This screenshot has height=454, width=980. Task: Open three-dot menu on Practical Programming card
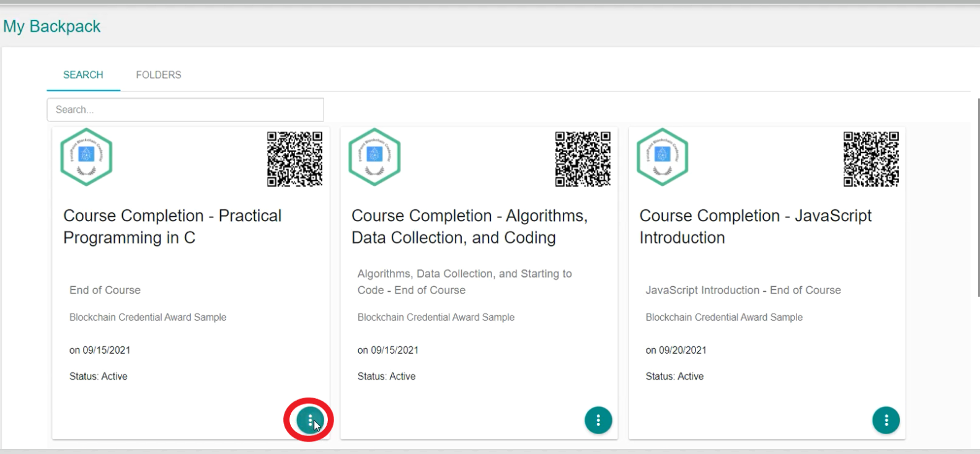309,421
